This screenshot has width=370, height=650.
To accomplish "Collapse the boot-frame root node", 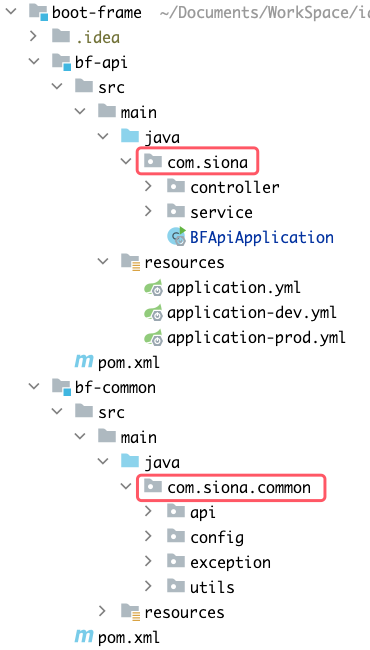I will click(11, 12).
